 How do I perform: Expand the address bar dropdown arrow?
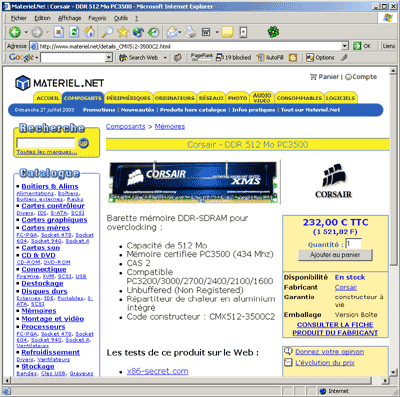point(345,46)
